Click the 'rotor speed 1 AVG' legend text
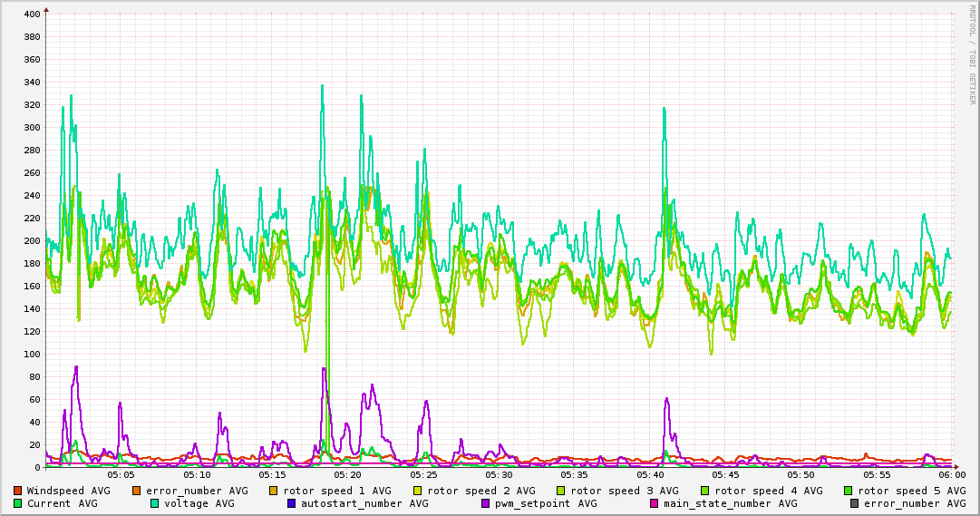 pyautogui.click(x=337, y=491)
